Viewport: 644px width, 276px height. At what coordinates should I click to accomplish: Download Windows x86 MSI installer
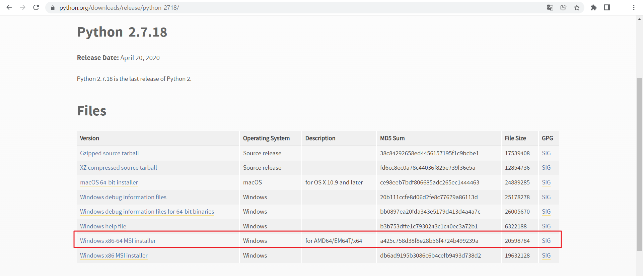tap(114, 256)
